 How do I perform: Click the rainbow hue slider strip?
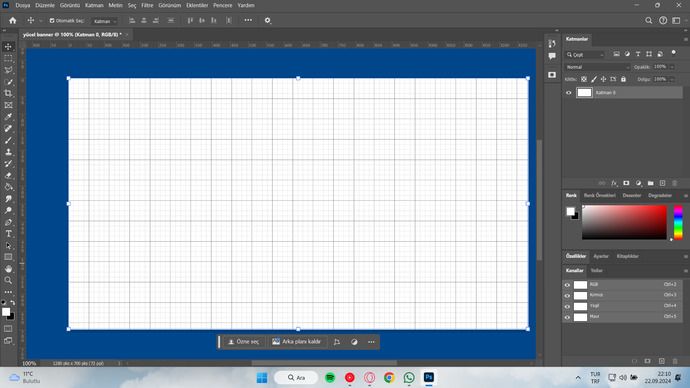click(678, 222)
